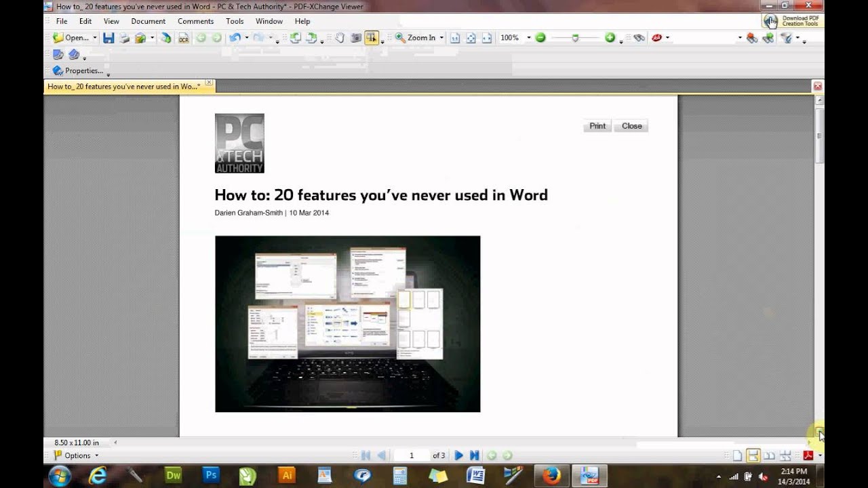Toggle facing pages layout icon
Image resolution: width=868 pixels, height=488 pixels.
point(769,455)
